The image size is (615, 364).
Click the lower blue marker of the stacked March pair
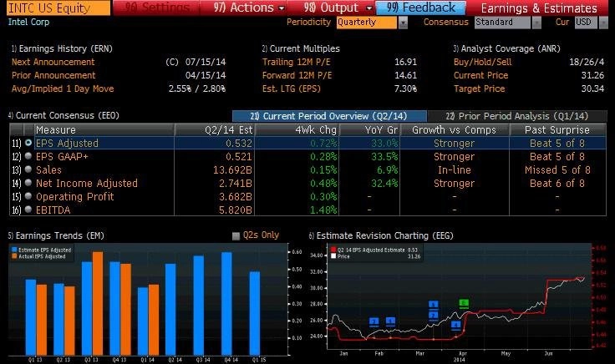coord(433,315)
